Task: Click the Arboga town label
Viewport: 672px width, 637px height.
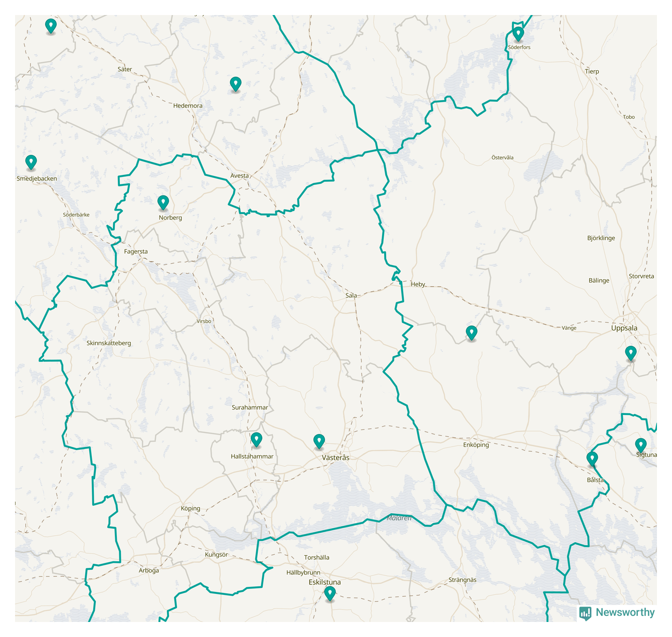Action: coord(149,570)
